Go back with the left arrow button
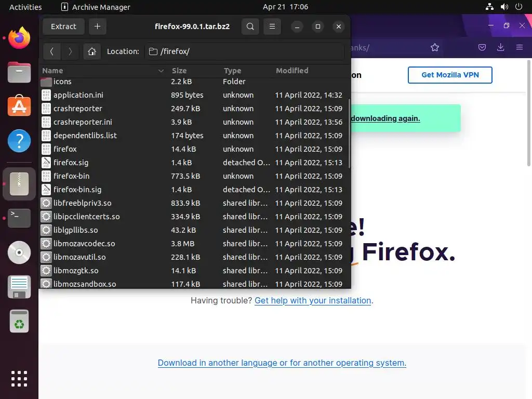 tap(52, 51)
